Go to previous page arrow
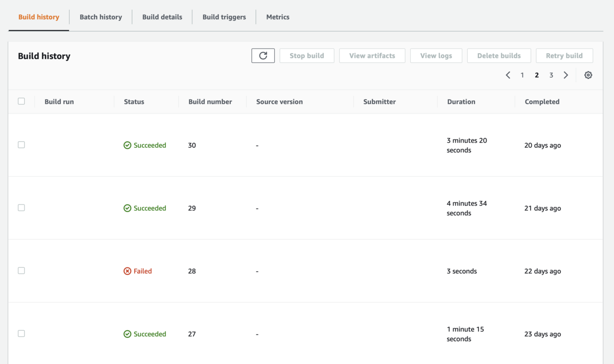The image size is (614, 364). click(x=508, y=75)
